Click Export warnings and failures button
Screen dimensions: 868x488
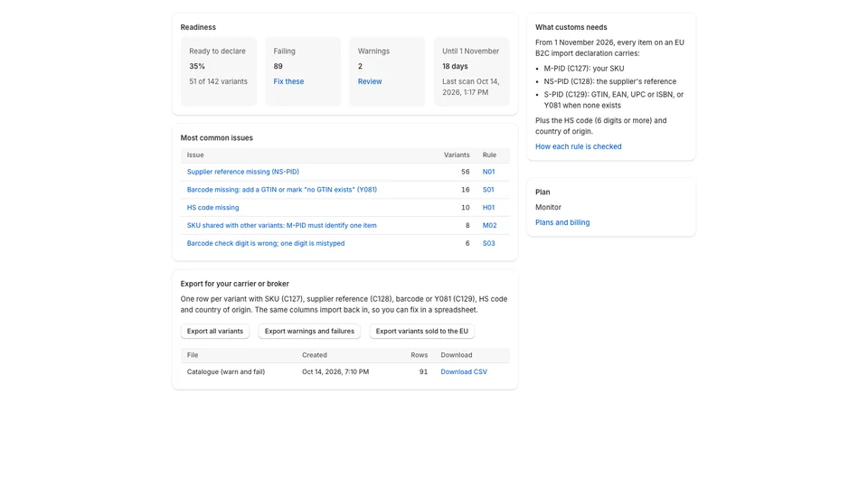pyautogui.click(x=309, y=331)
